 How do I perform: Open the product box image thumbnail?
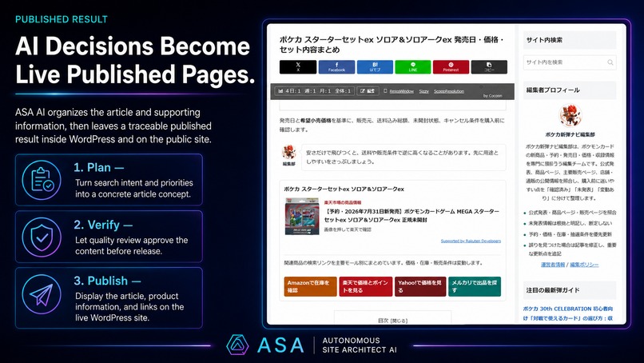[x=302, y=216]
